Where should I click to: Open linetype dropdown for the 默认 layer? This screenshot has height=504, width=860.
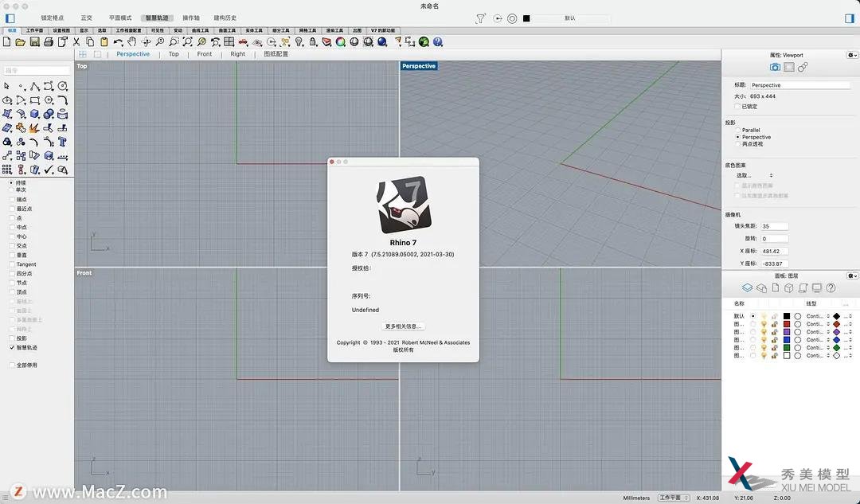[818, 316]
